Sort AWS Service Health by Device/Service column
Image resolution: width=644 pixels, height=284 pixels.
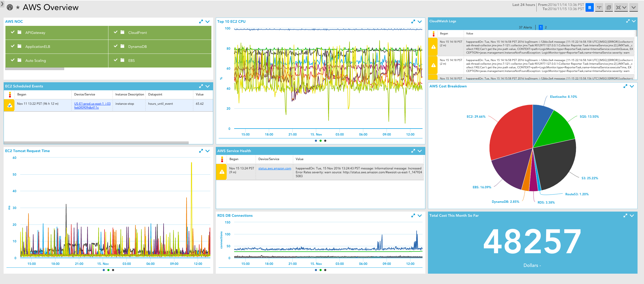click(x=269, y=159)
